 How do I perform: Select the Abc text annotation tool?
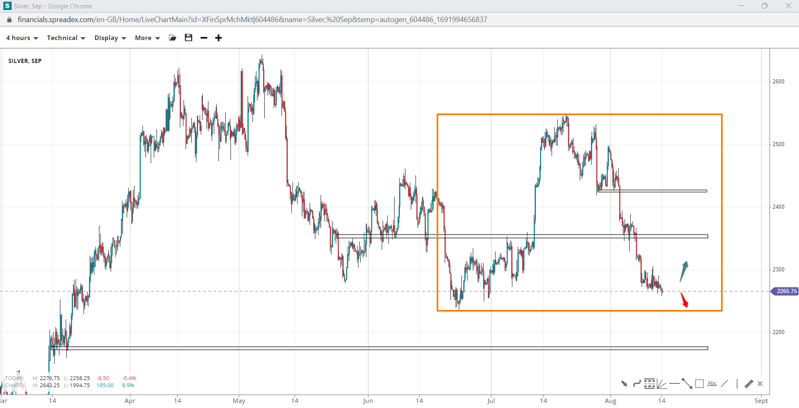tap(712, 383)
